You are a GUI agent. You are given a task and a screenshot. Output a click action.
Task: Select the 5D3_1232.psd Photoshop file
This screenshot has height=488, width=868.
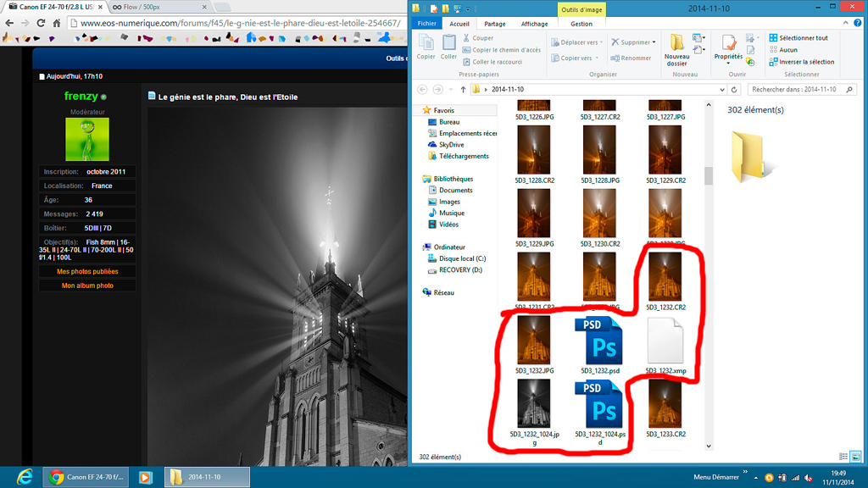point(599,341)
